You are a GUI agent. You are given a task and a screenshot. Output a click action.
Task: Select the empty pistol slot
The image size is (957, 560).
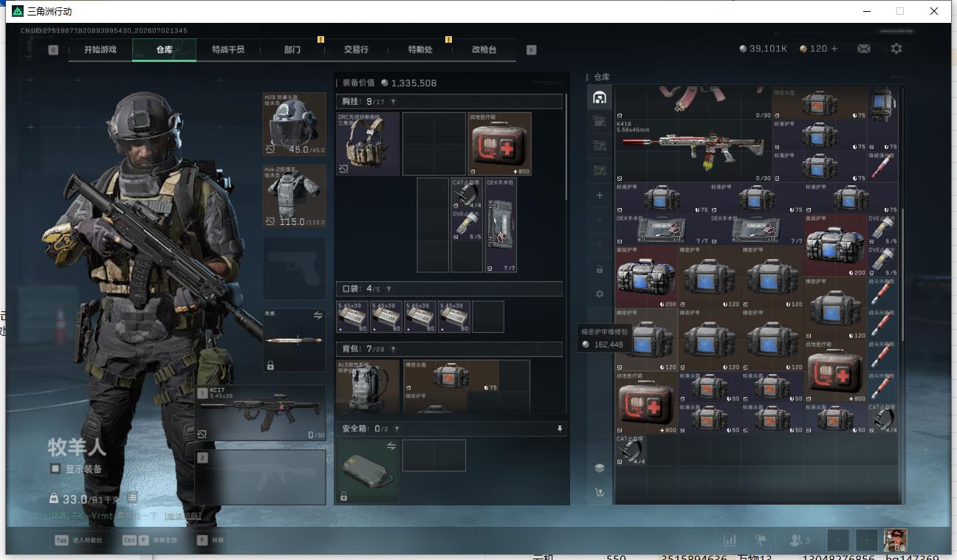pyautogui.click(x=295, y=268)
